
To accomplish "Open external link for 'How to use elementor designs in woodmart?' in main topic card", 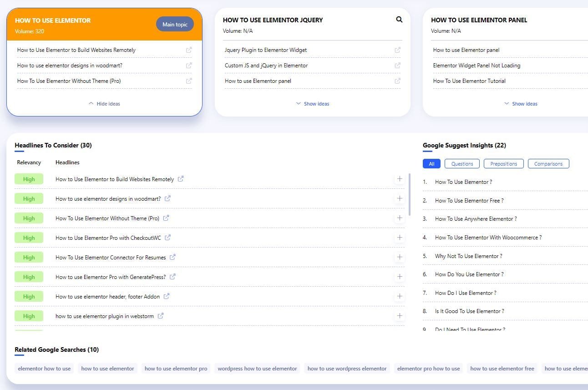I will pos(189,66).
